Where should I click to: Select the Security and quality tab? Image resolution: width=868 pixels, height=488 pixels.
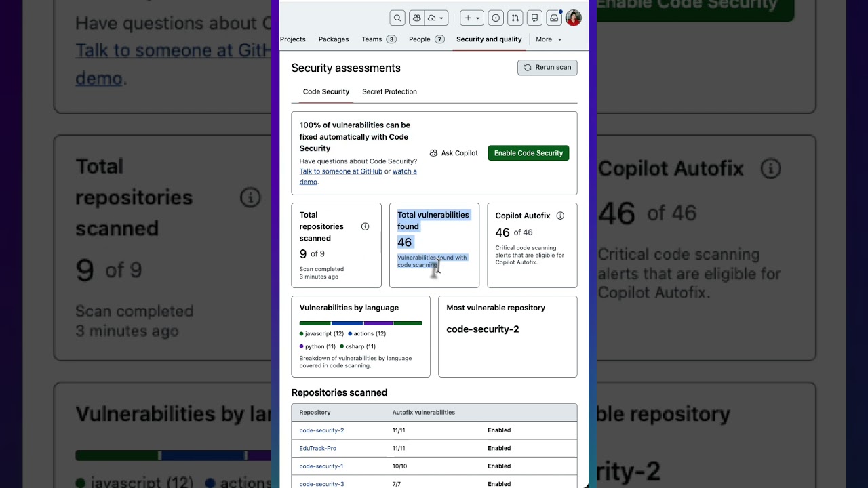pyautogui.click(x=489, y=39)
